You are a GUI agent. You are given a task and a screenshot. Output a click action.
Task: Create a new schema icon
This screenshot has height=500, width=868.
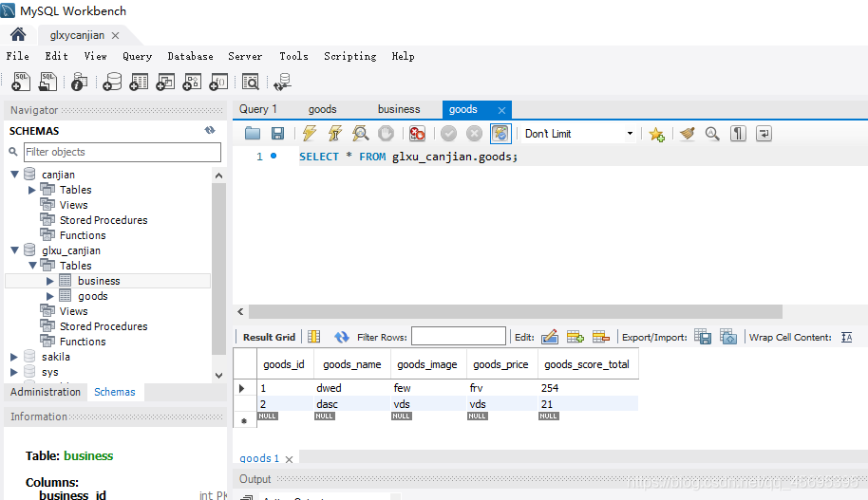pyautogui.click(x=112, y=82)
